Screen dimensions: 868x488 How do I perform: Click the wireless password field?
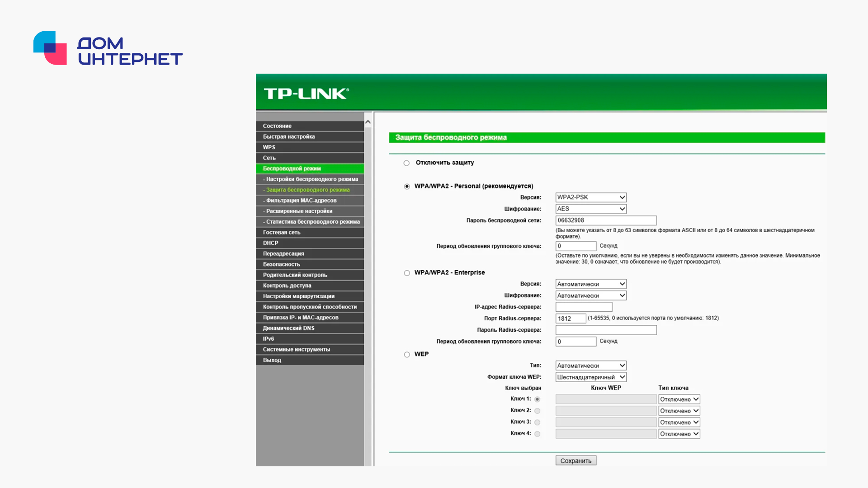click(606, 221)
